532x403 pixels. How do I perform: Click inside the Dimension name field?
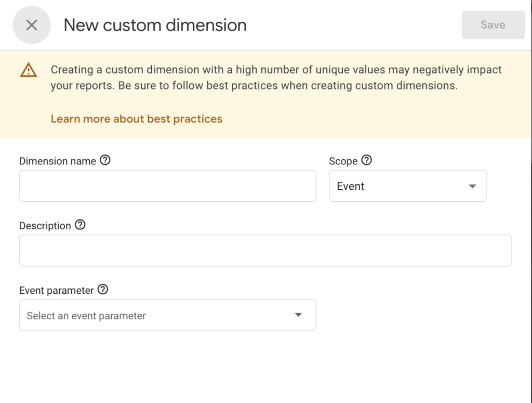166,186
